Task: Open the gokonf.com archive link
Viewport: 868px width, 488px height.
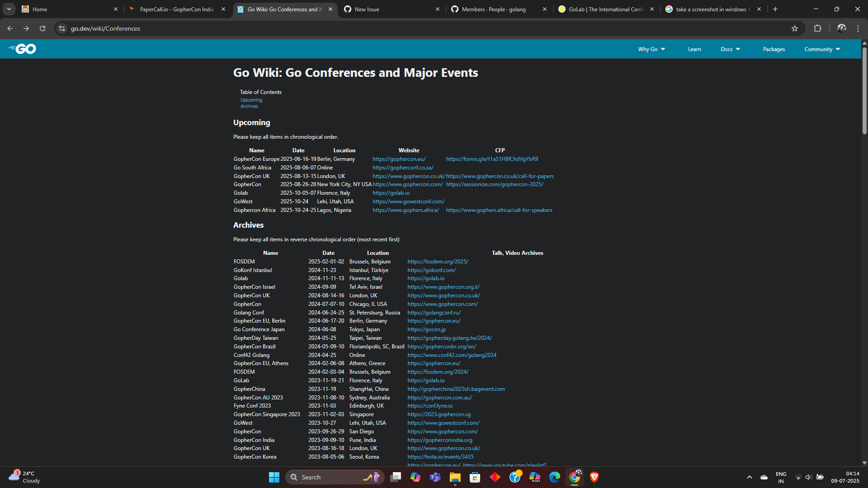Action: (431, 270)
